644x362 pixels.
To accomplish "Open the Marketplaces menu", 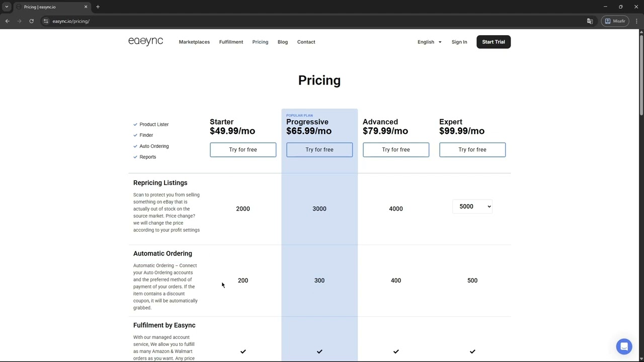I will pos(194,42).
